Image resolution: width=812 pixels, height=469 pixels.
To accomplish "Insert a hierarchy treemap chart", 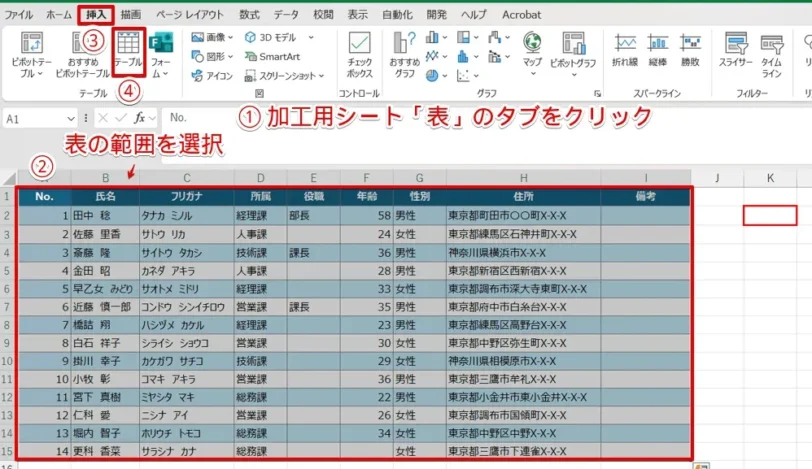I will [463, 37].
